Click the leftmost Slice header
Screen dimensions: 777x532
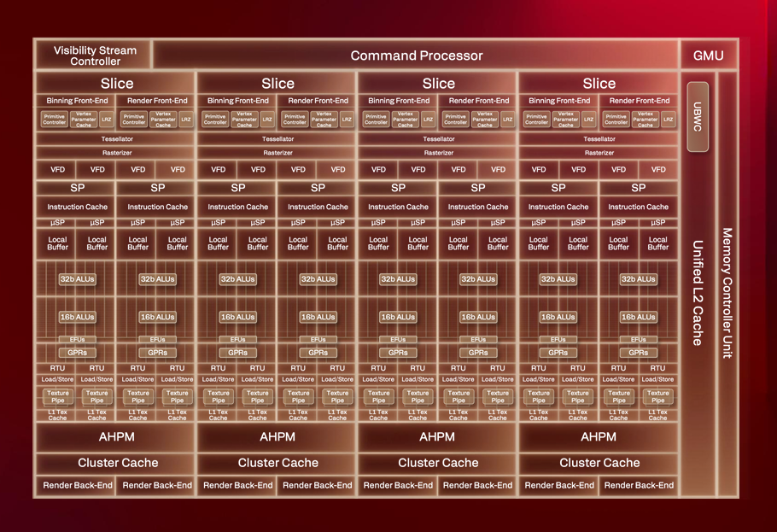pyautogui.click(x=117, y=84)
